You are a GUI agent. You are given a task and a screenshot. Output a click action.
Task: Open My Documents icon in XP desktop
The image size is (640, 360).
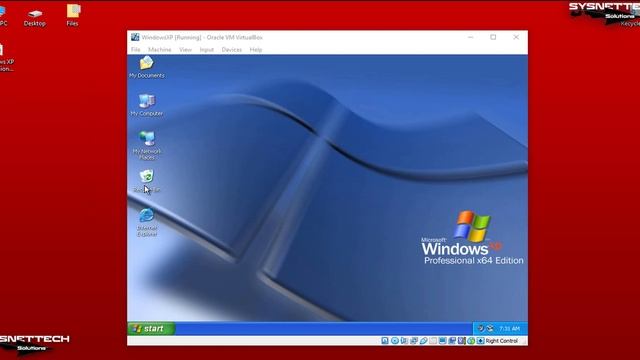click(x=147, y=67)
